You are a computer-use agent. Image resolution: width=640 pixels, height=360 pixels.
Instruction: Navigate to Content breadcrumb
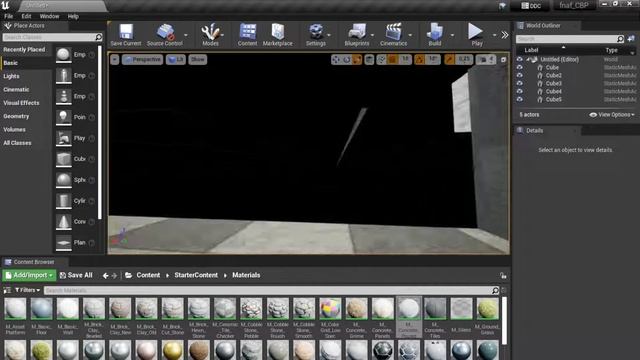click(148, 276)
